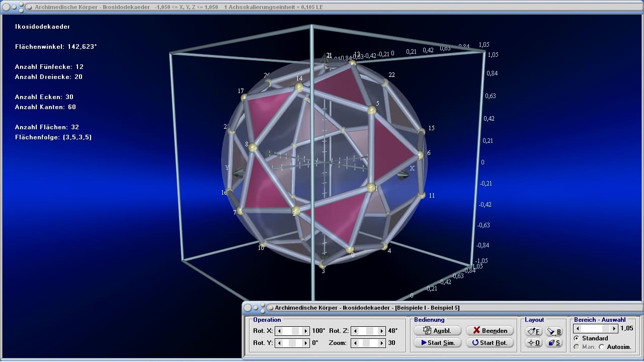Click vertex 8 on the polyhedron
Viewport: 644px width, 362px height.
tap(253, 148)
